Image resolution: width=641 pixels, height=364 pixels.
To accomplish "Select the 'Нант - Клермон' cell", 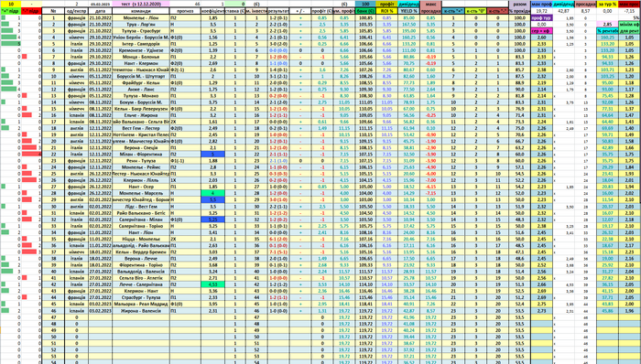I will coord(141,64).
